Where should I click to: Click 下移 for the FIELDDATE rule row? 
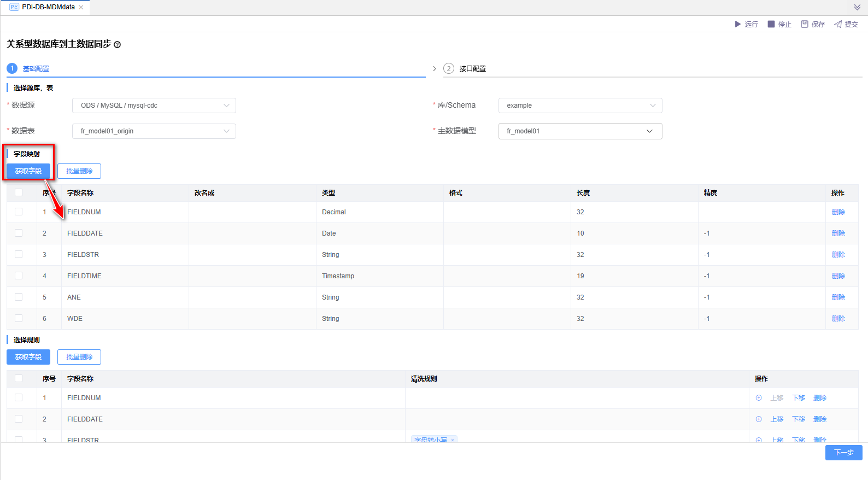point(799,419)
